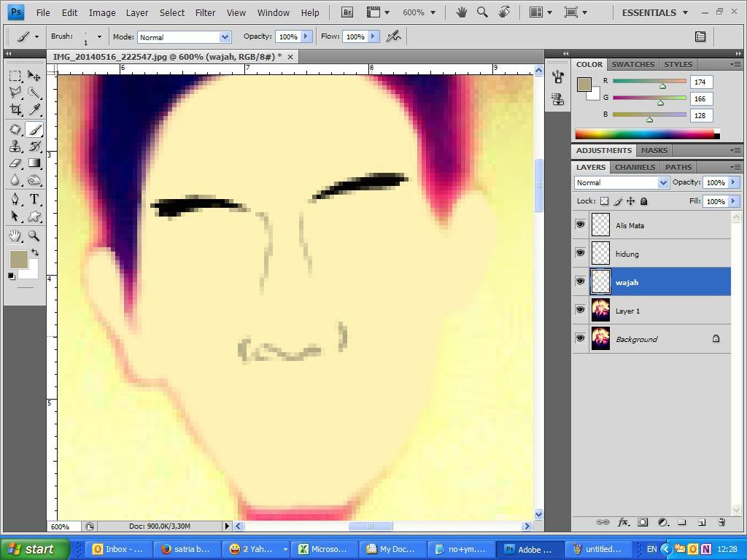The width and height of the screenshot is (747, 560).
Task: Reset default foreground and background colors
Action: click(12, 276)
